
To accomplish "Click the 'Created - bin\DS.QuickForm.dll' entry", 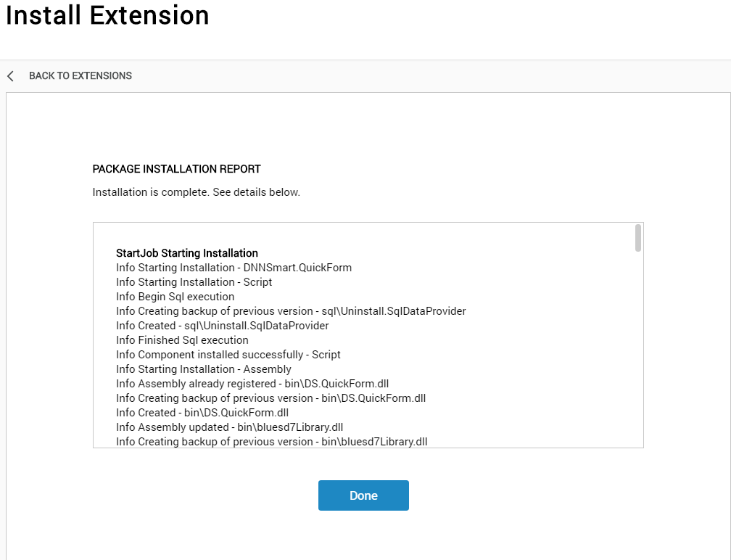I will pyautogui.click(x=202, y=413).
